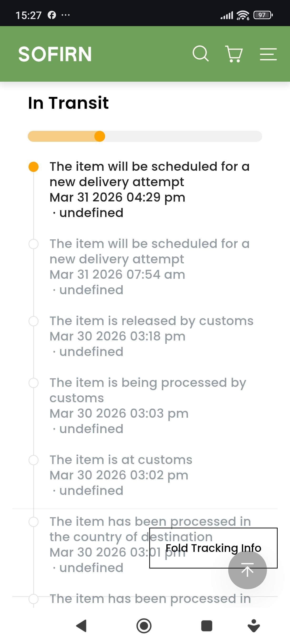Tap the being processed by customs marker
The image size is (290, 644).
click(34, 383)
